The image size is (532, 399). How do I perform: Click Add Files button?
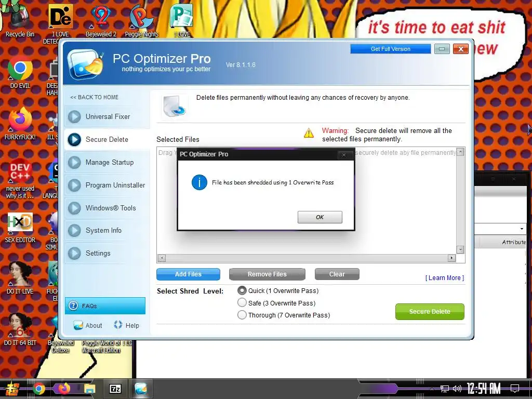tap(188, 274)
